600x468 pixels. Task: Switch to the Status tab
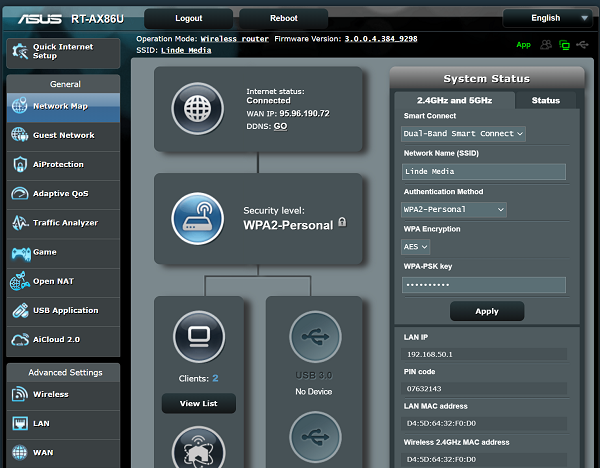point(545,100)
